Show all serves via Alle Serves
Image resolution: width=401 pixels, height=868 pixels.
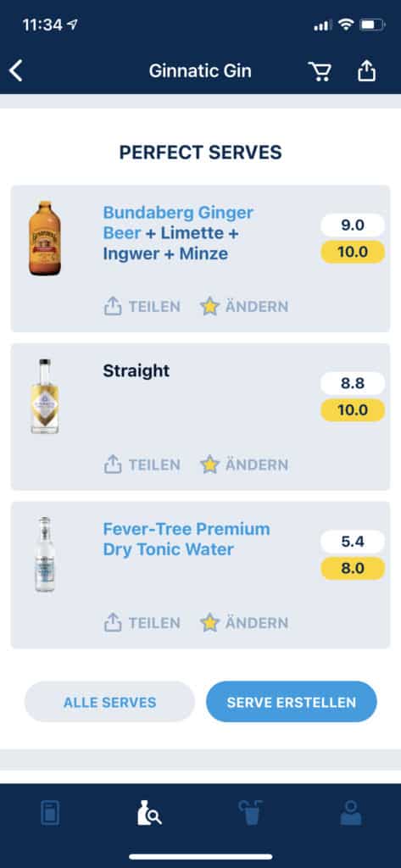point(109,702)
